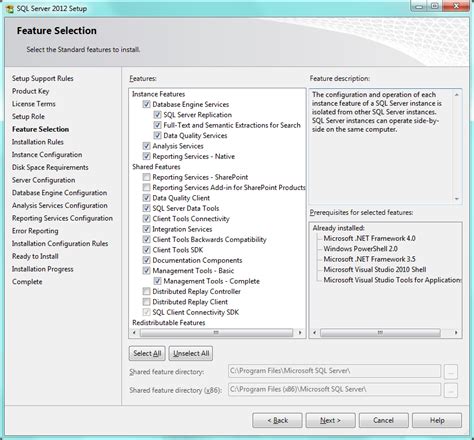The width and height of the screenshot is (474, 440).
Task: Click the Select All button
Action: 147,353
